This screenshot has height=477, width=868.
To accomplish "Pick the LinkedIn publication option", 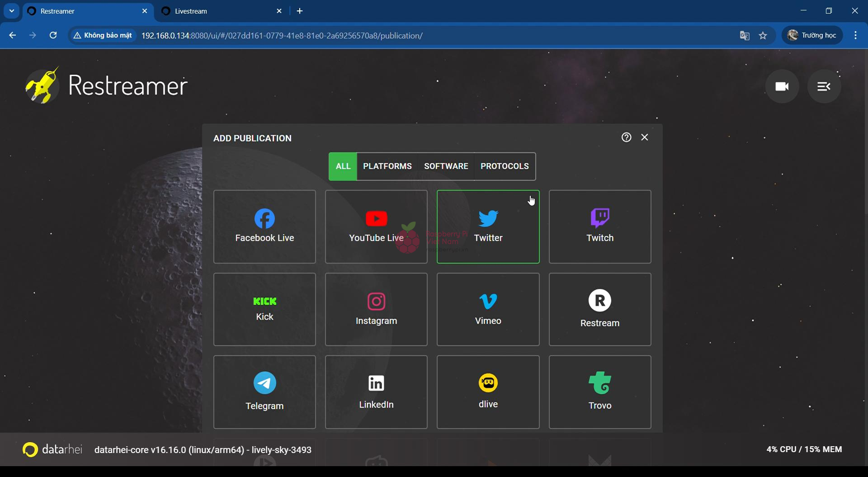I will pos(376,392).
